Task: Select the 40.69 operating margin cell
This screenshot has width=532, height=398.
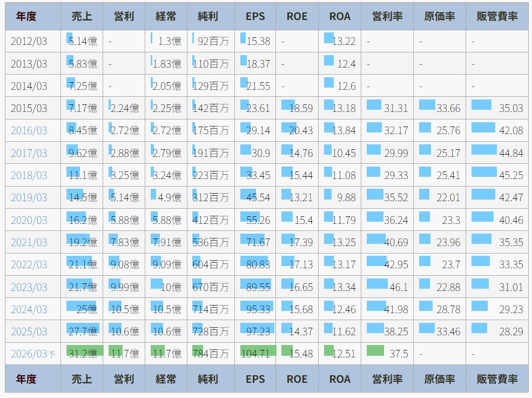Action: 387,242
